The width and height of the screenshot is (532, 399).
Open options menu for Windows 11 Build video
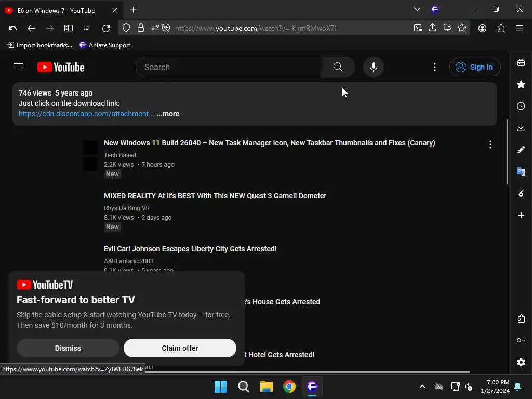point(490,144)
